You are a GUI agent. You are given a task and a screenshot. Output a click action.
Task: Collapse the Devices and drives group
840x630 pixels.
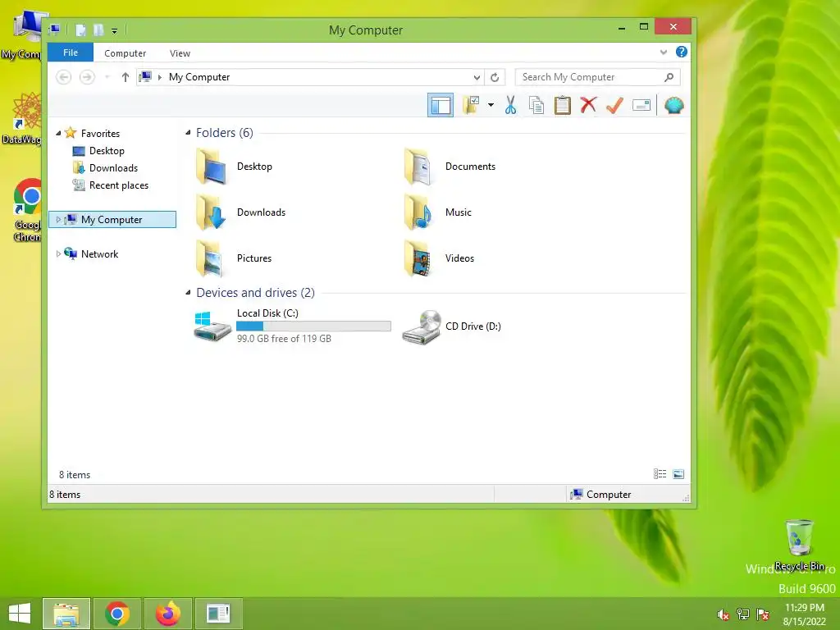click(188, 293)
